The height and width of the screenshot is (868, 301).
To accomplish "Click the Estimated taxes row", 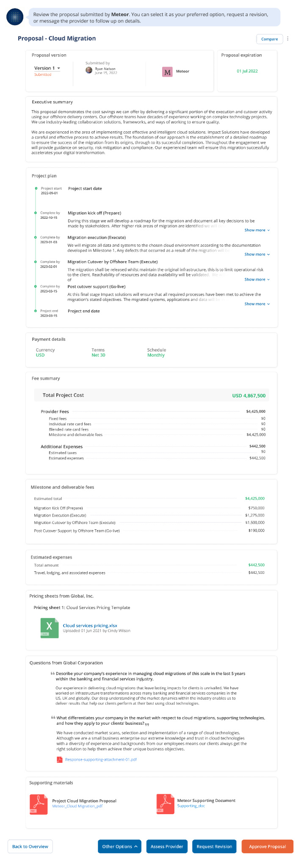I will [x=157, y=453].
